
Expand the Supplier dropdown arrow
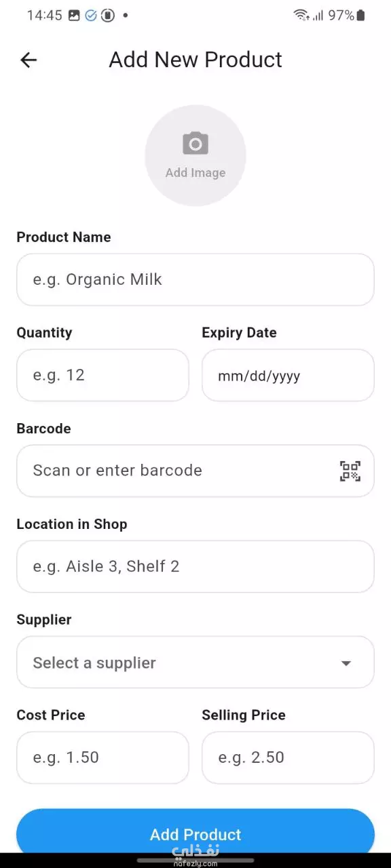click(346, 663)
